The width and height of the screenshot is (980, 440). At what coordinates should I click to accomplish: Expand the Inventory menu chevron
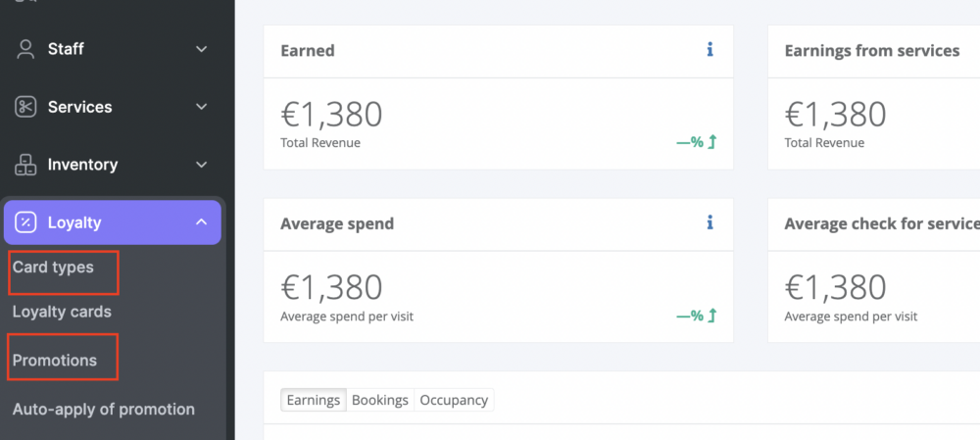pyautogui.click(x=201, y=165)
